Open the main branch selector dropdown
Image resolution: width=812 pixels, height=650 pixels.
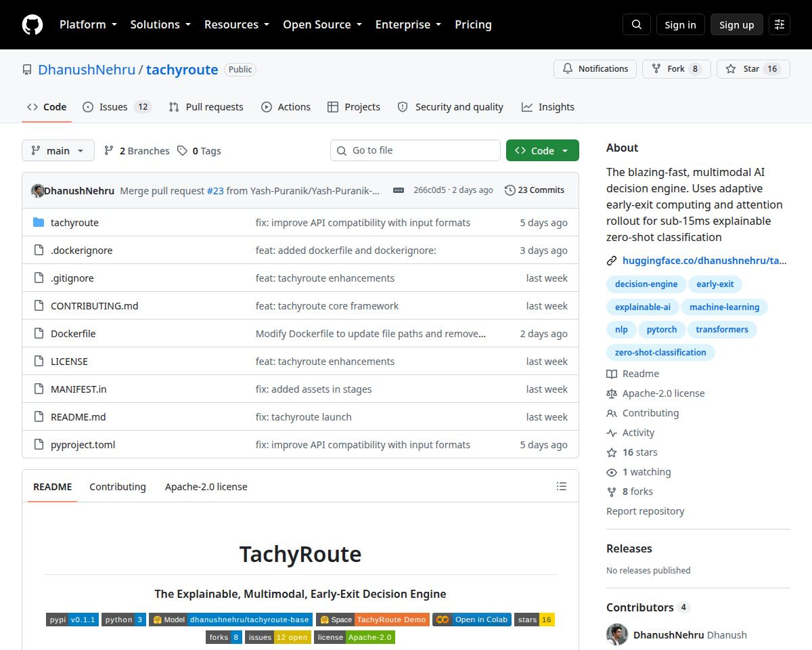pyautogui.click(x=58, y=150)
